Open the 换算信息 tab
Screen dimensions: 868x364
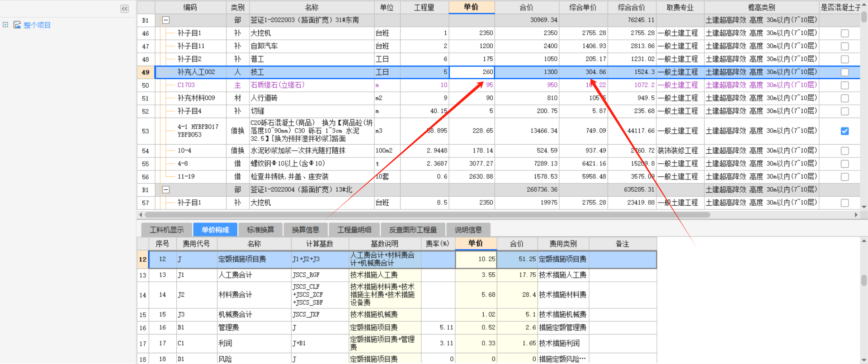point(306,230)
